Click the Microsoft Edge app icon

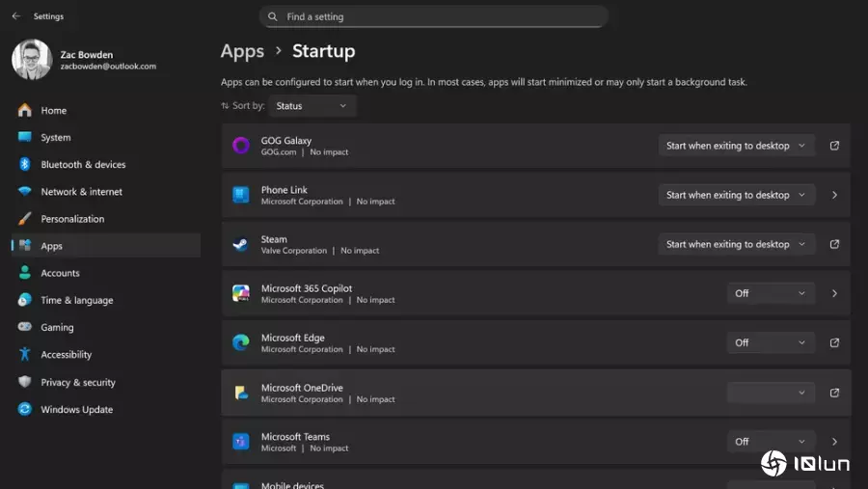[241, 342]
